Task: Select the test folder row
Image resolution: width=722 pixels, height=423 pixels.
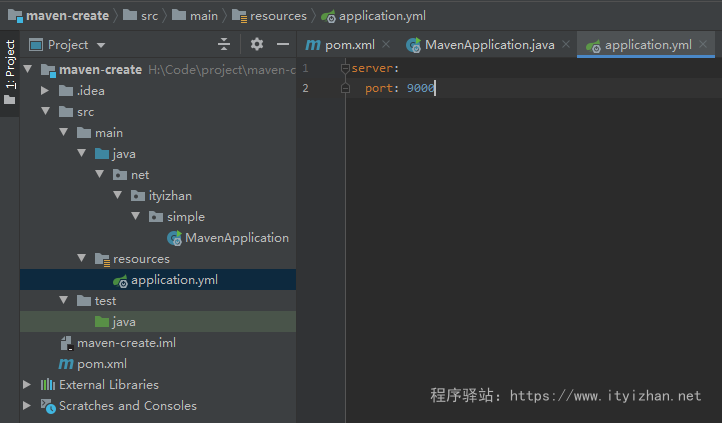Action: click(x=158, y=301)
